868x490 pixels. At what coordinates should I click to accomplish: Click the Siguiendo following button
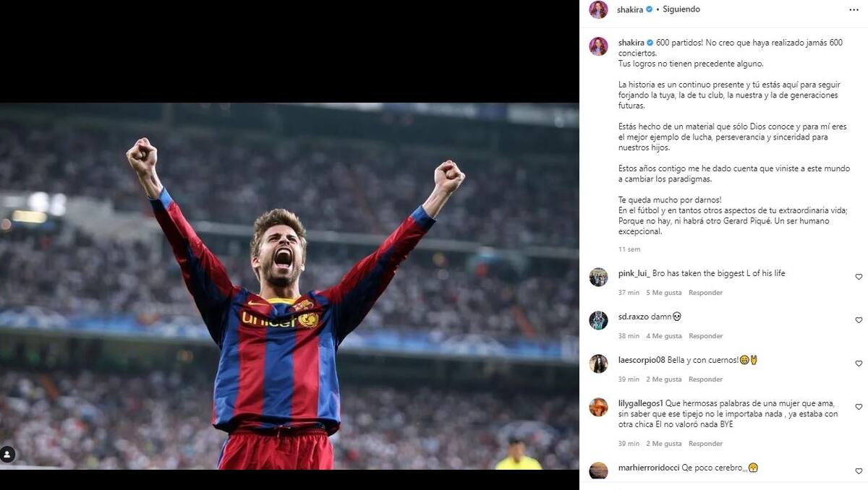[x=682, y=9]
